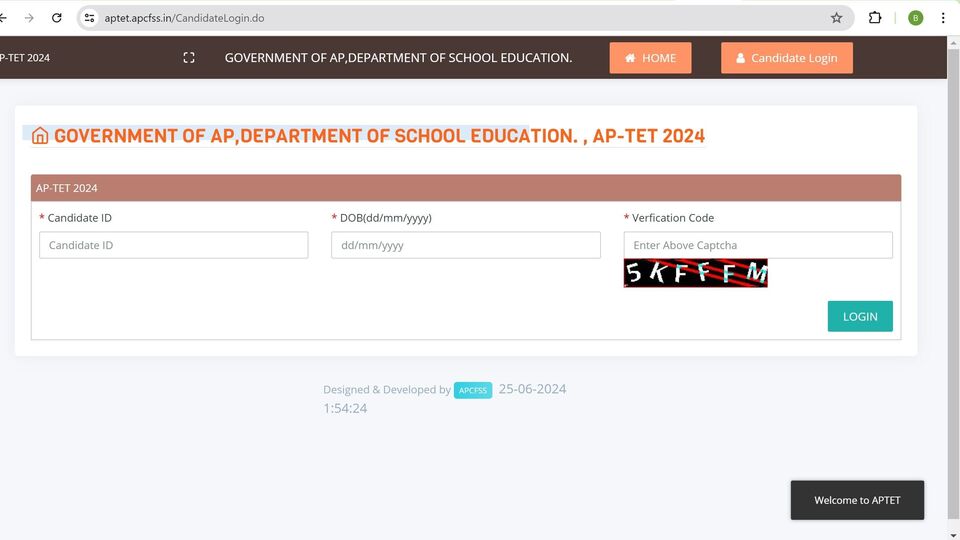The image size is (960, 540).
Task: Click the teal LOGIN button
Action: (860, 316)
